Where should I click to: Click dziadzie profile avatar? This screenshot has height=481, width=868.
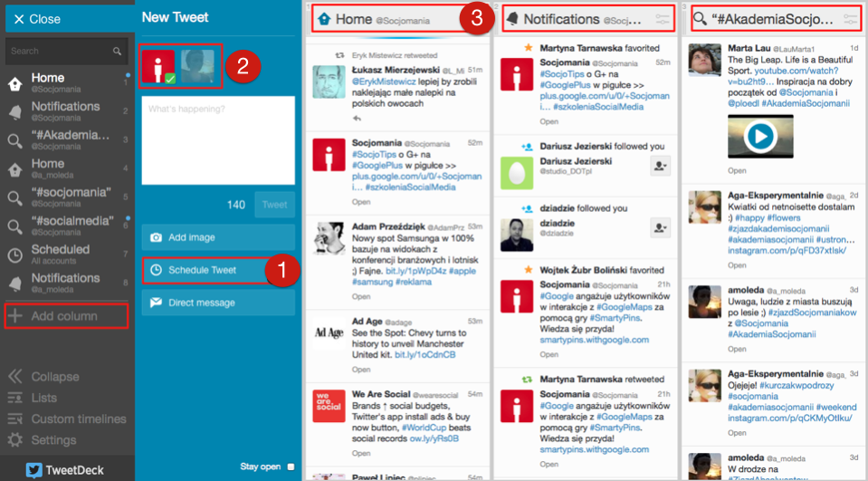tap(517, 235)
